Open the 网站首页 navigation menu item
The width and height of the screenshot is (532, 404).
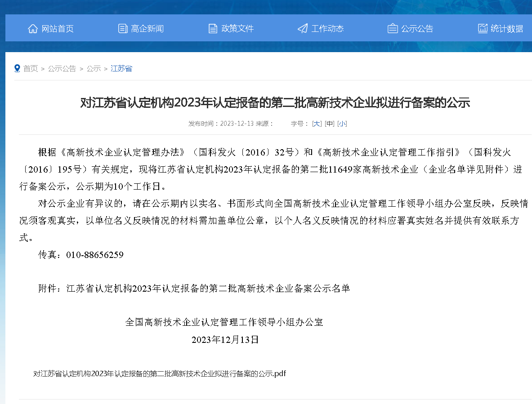(58, 29)
